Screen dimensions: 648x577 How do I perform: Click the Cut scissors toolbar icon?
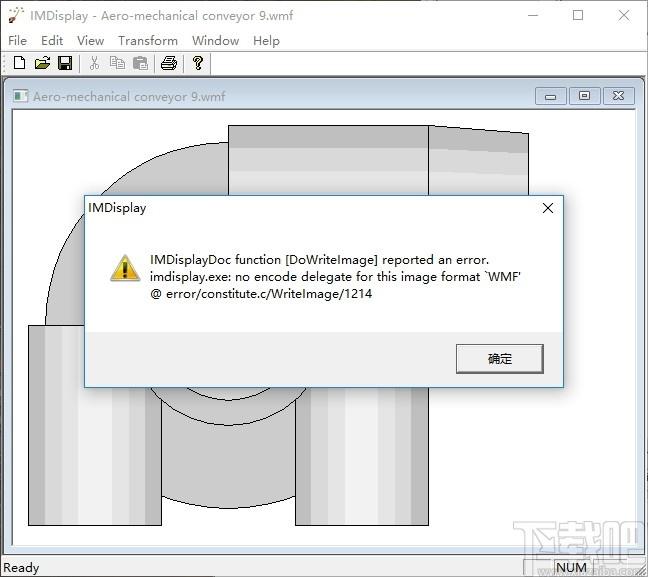(x=94, y=63)
